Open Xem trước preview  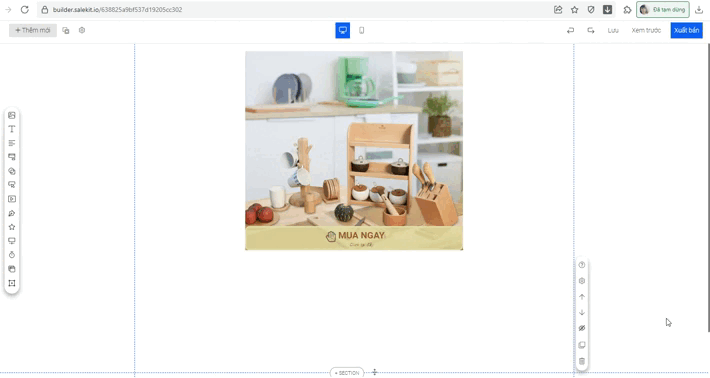click(646, 30)
